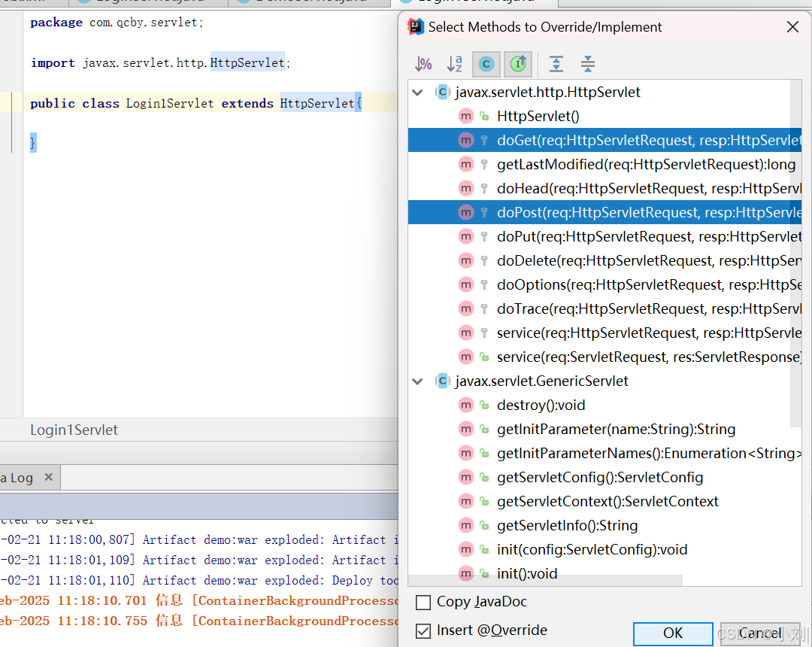Select init():void method row
Image resolution: width=812 pixels, height=647 pixels.
click(x=604, y=573)
